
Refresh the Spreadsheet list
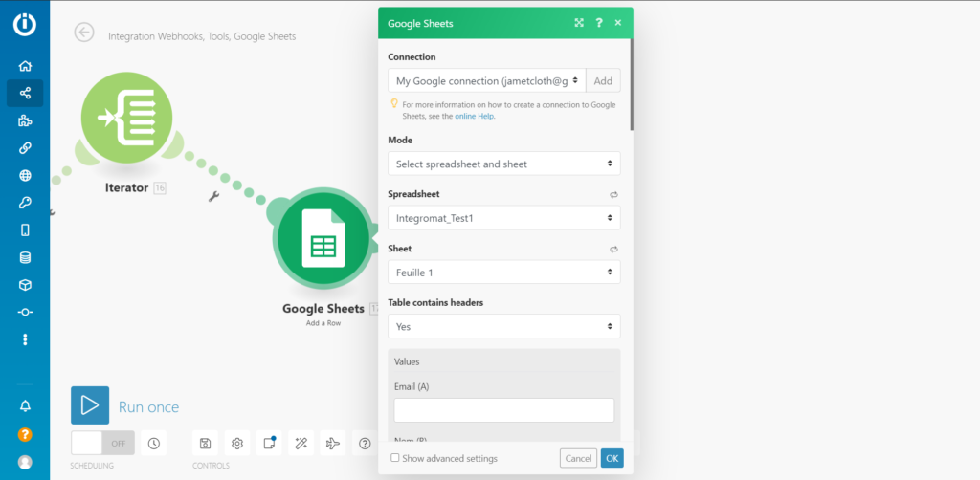tap(613, 195)
